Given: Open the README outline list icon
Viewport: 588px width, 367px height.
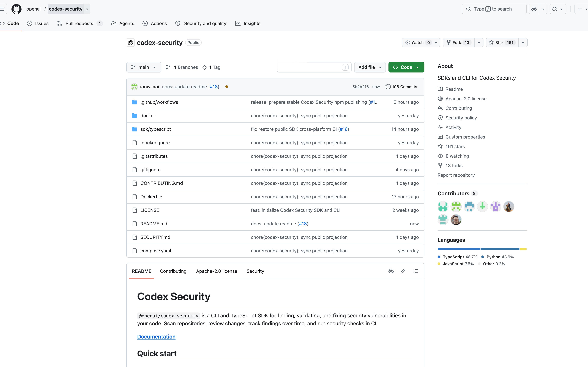Looking at the screenshot, I should click(x=416, y=271).
